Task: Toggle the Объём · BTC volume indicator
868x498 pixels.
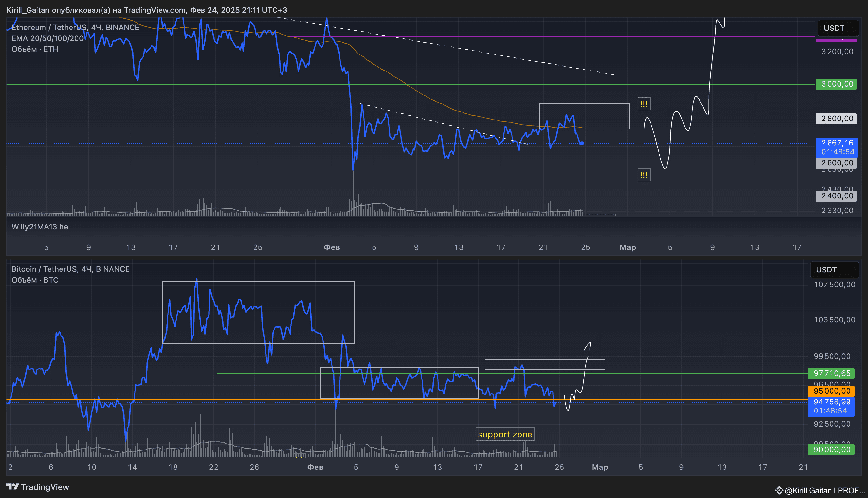Action: 35,280
